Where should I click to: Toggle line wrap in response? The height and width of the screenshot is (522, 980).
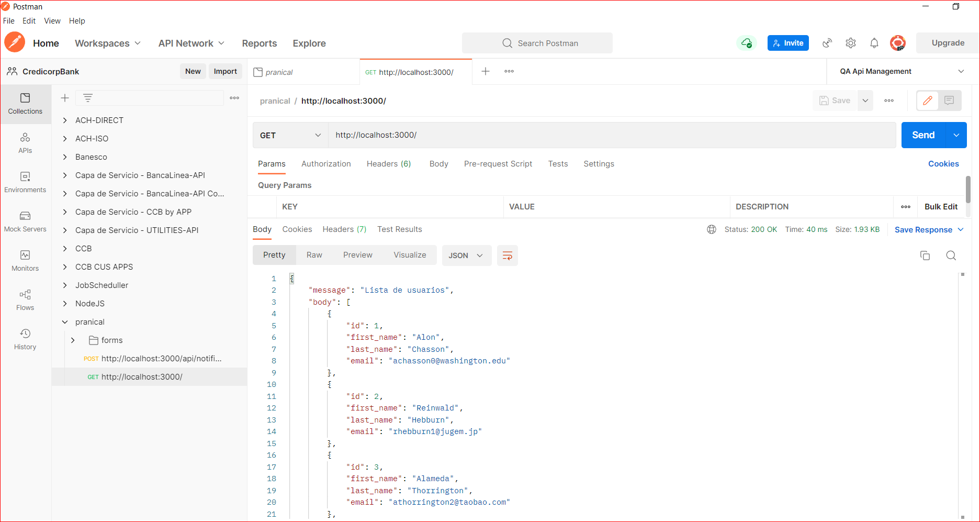coord(508,256)
